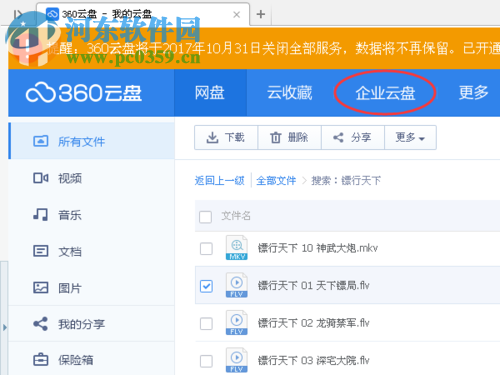Click the orange shutdown notice banner

coord(254,48)
